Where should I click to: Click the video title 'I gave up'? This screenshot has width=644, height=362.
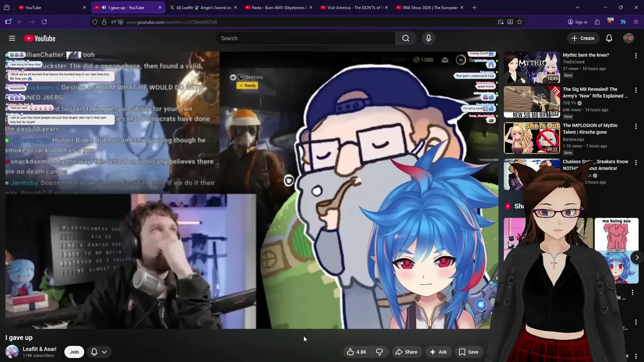pyautogui.click(x=19, y=338)
